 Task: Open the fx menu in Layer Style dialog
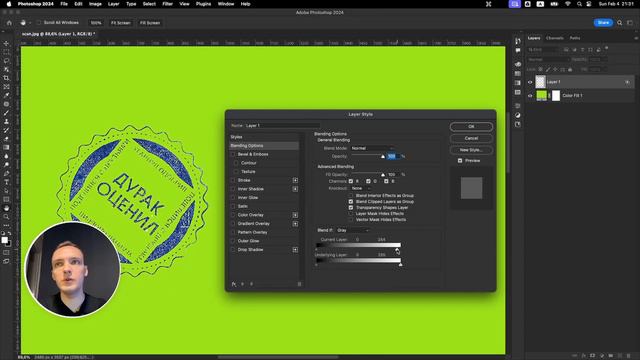click(234, 284)
